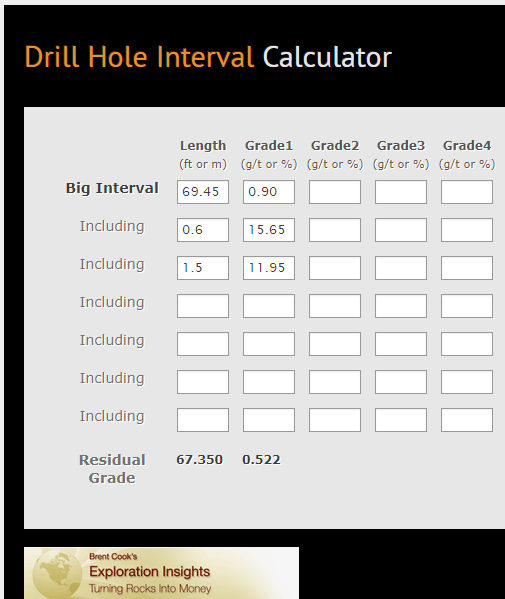Click the Drill Hole Interval Calculator title

208,57
